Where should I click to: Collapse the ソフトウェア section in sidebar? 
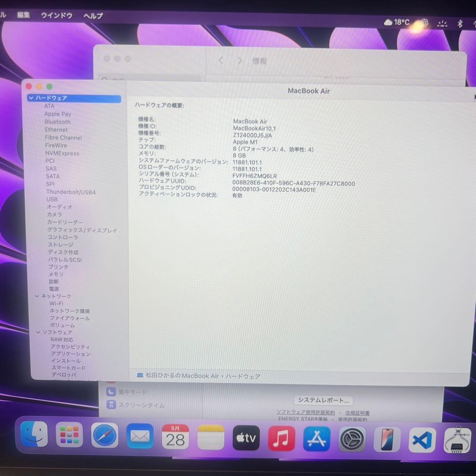click(38, 332)
